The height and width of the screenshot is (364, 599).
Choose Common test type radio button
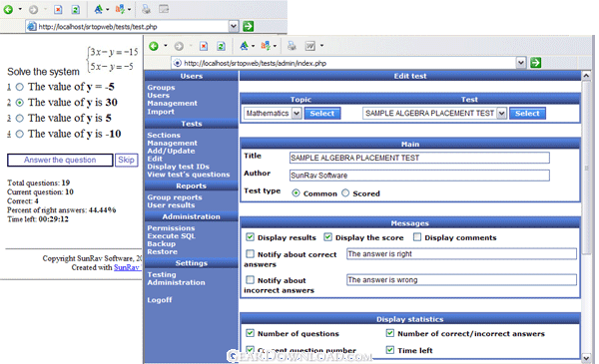pyautogui.click(x=296, y=193)
